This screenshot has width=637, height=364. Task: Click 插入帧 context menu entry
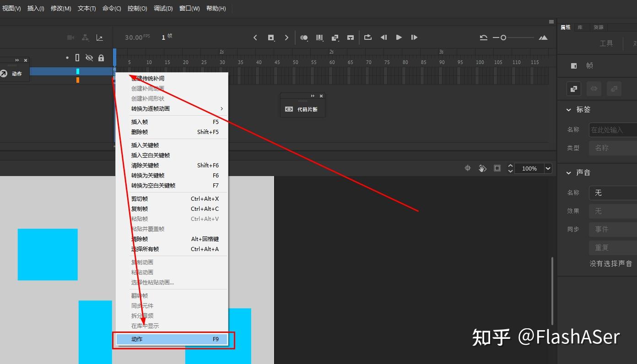click(x=172, y=122)
